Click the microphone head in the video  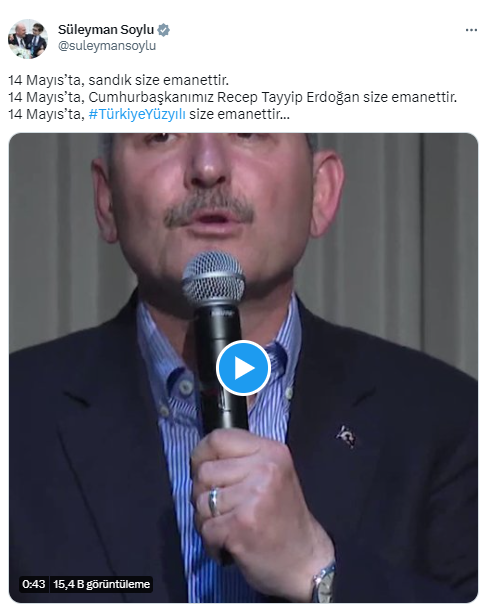pyautogui.click(x=213, y=277)
